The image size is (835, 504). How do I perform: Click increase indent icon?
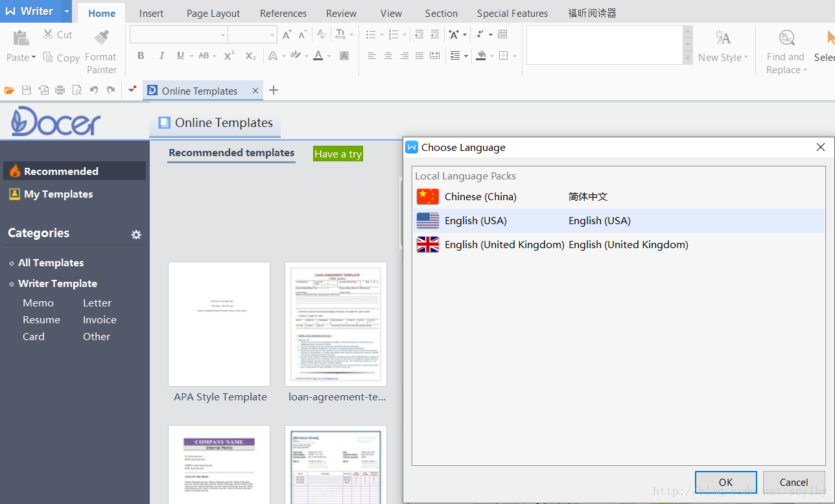pyautogui.click(x=435, y=34)
